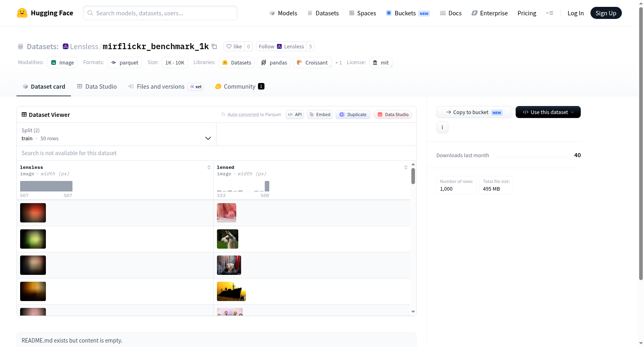Open the API button
The image size is (644, 347).
point(295,114)
